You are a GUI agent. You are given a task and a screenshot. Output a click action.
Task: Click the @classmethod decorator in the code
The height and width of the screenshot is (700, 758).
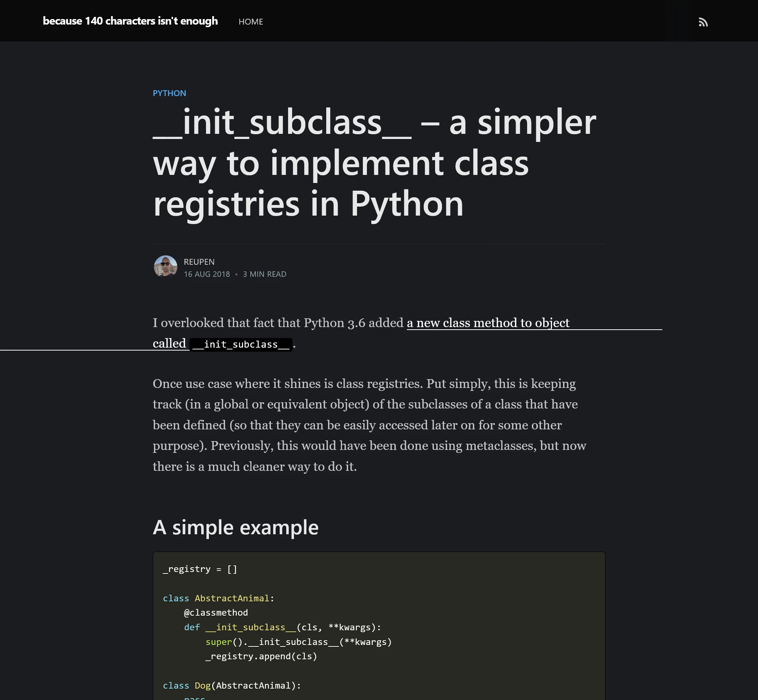215,612
